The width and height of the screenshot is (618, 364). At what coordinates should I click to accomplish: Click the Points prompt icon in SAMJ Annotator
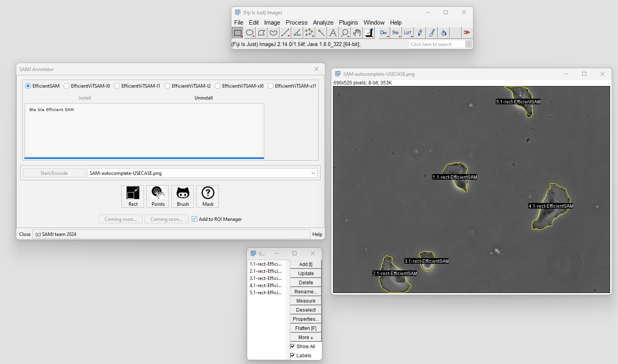tap(158, 196)
